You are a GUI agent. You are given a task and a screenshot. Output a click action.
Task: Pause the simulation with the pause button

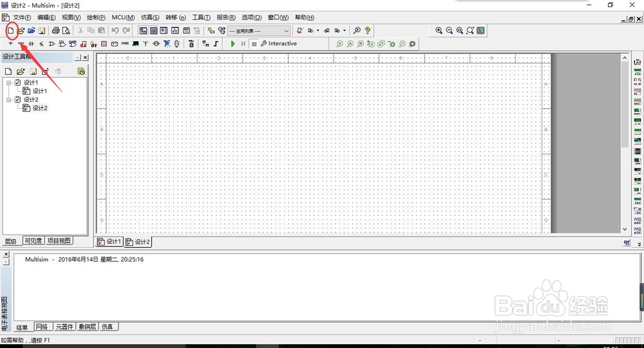[243, 44]
